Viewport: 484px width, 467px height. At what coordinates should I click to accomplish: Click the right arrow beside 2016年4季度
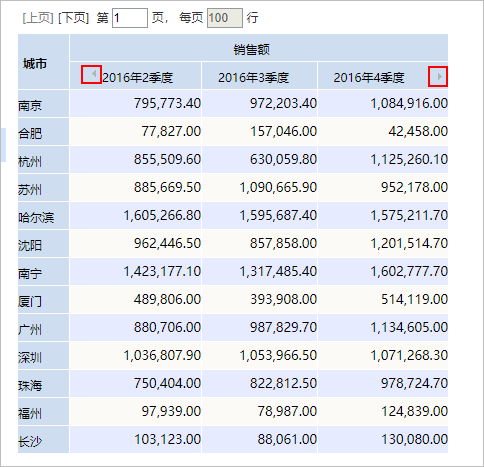click(439, 77)
